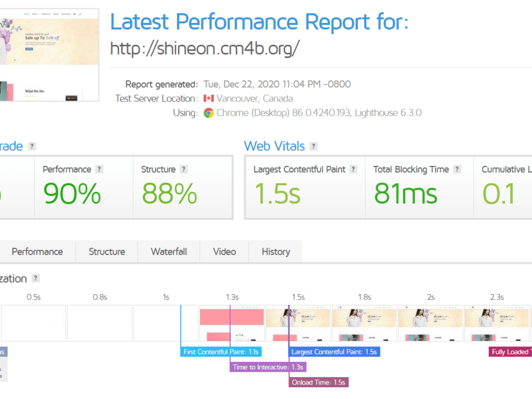532x399 pixels.
Task: Select the filmstrip frame at 1.3s
Action: (232, 323)
